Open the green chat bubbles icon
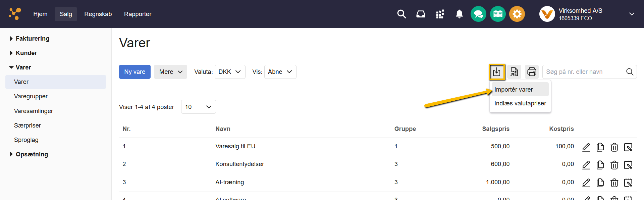The image size is (644, 200). (x=478, y=14)
